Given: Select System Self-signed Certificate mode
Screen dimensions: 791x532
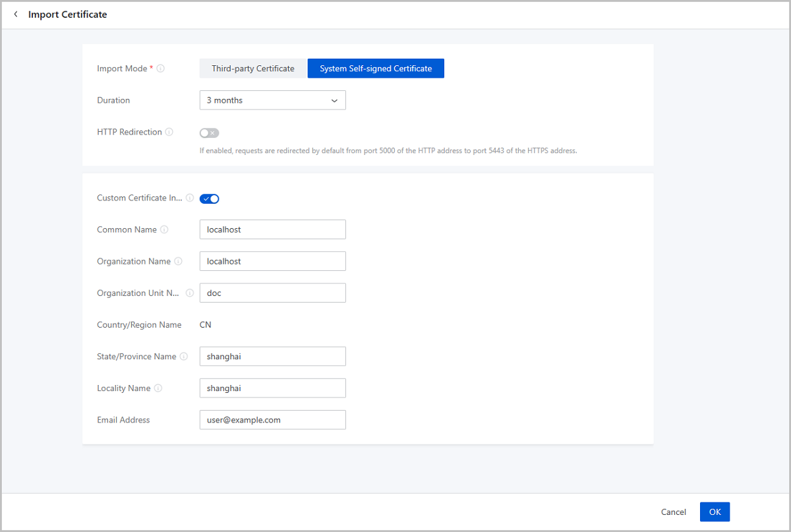Looking at the screenshot, I should (x=376, y=69).
